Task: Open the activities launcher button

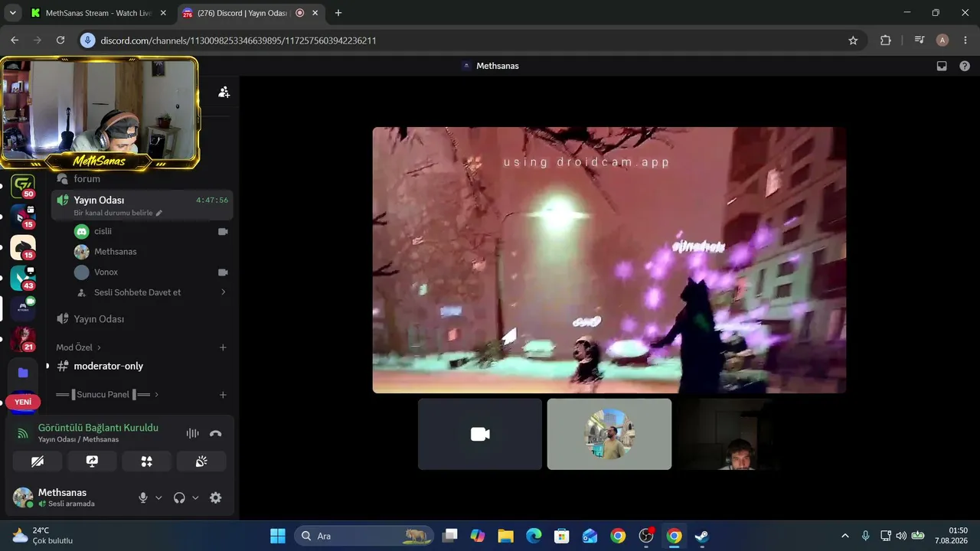Action: click(x=147, y=461)
